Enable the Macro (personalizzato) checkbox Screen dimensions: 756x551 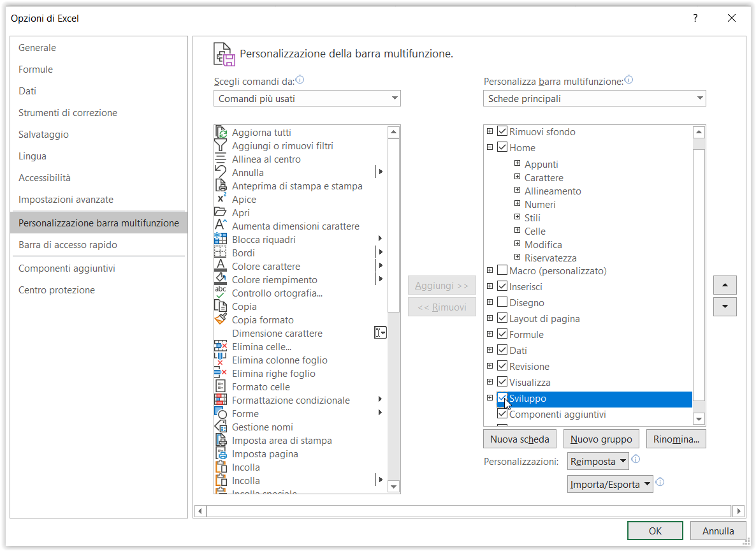502,270
